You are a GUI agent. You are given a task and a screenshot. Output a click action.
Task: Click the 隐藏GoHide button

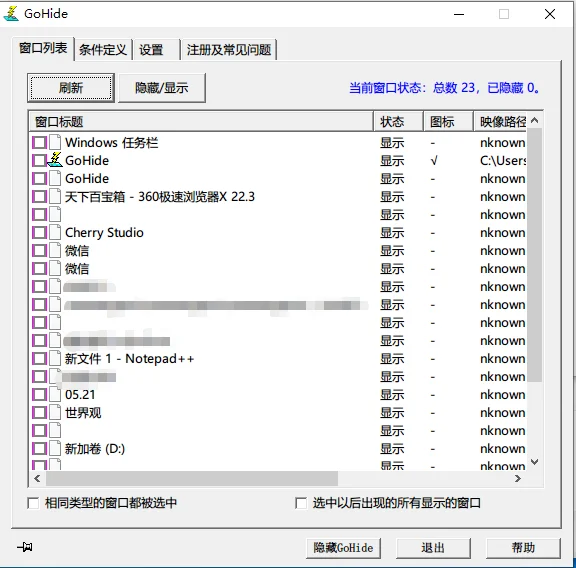coord(343,548)
